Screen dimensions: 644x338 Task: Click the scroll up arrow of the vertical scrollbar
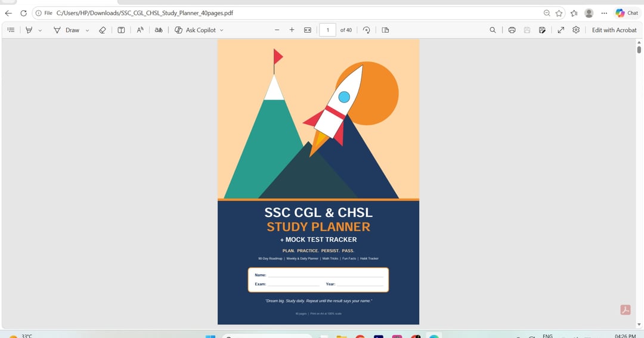point(639,42)
